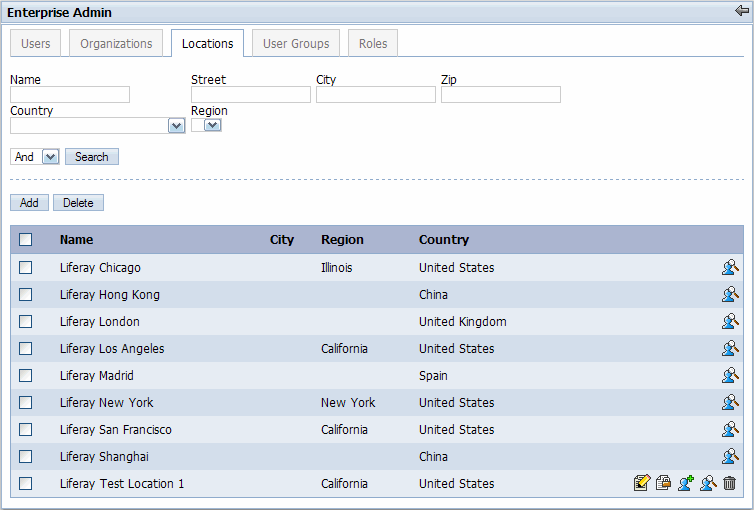Viewport: 754px width, 510px height.
Task: Focus the City input field
Action: tap(376, 94)
